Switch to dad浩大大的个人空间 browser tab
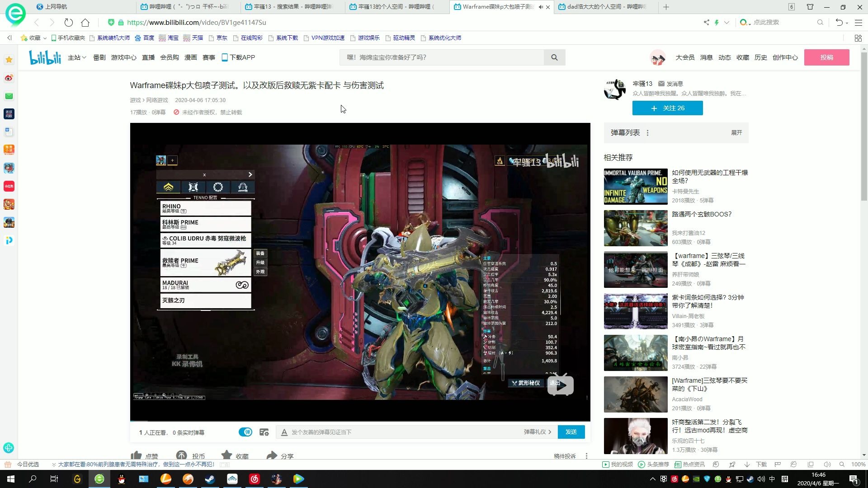The image size is (868, 488). click(x=606, y=7)
